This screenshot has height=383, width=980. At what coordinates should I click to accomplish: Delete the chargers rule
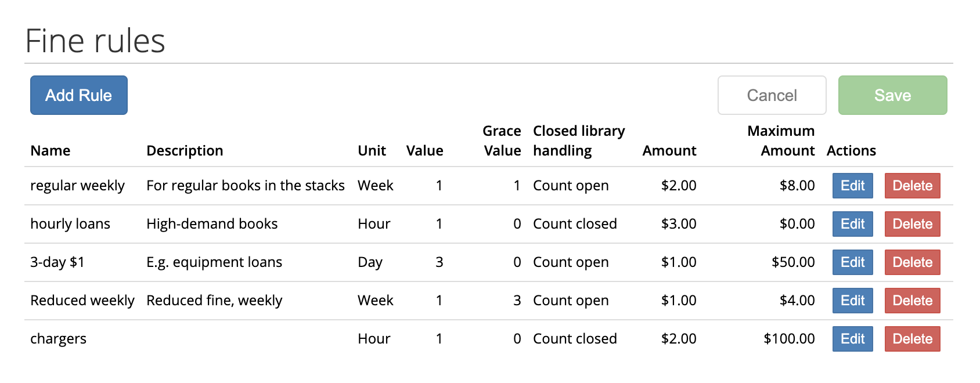click(912, 339)
